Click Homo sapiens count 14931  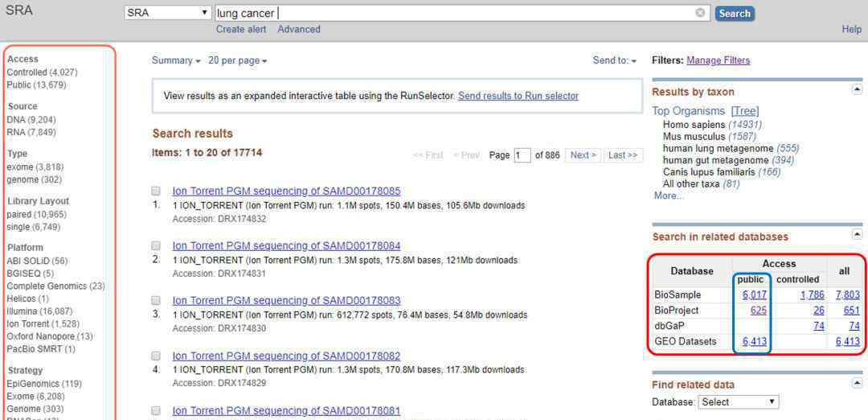(744, 125)
